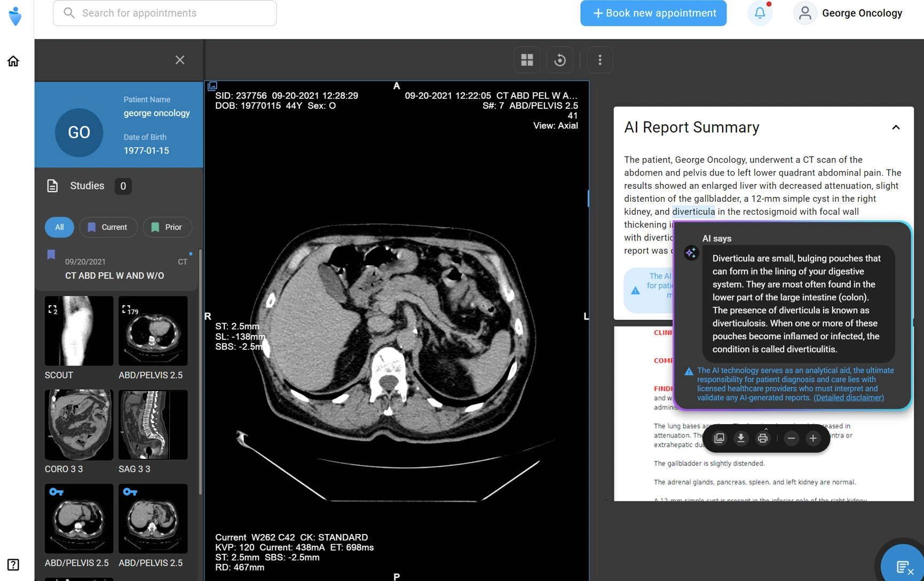Open the notifications bell
The width and height of the screenshot is (924, 581).
[760, 13]
